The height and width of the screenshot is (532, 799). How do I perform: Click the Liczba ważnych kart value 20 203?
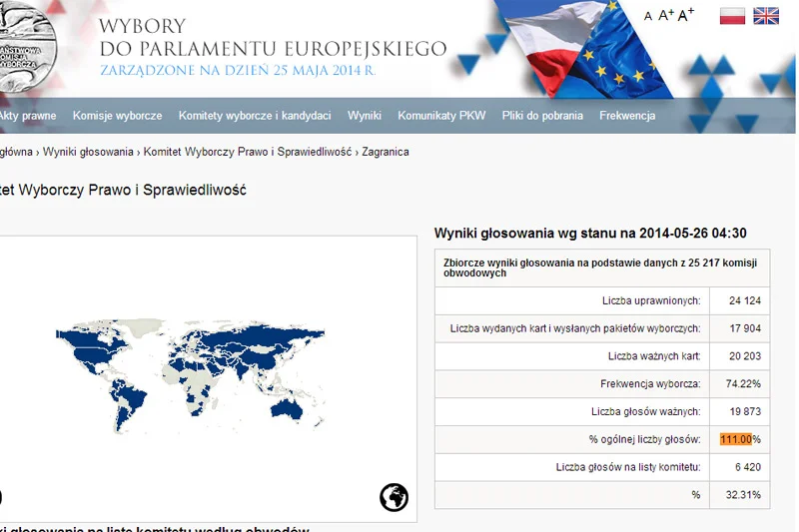(x=744, y=356)
